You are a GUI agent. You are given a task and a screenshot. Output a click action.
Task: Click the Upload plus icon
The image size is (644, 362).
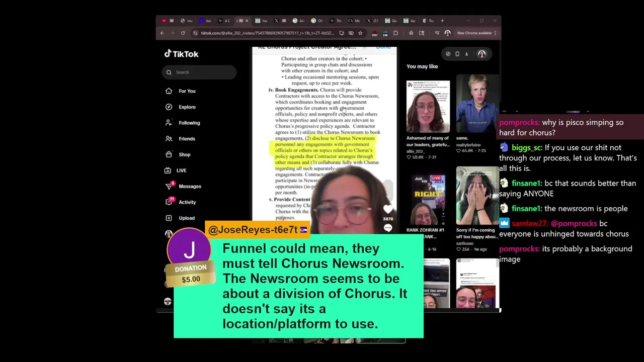click(x=169, y=218)
